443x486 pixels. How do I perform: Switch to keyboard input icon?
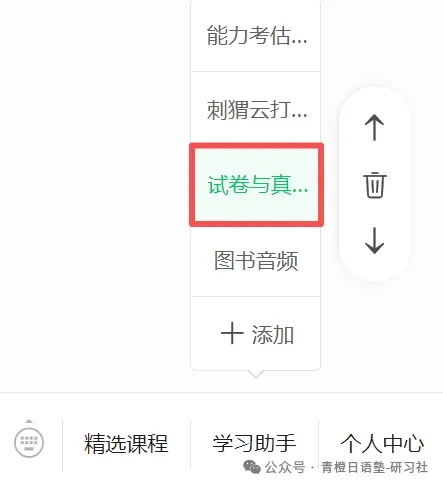[29, 442]
